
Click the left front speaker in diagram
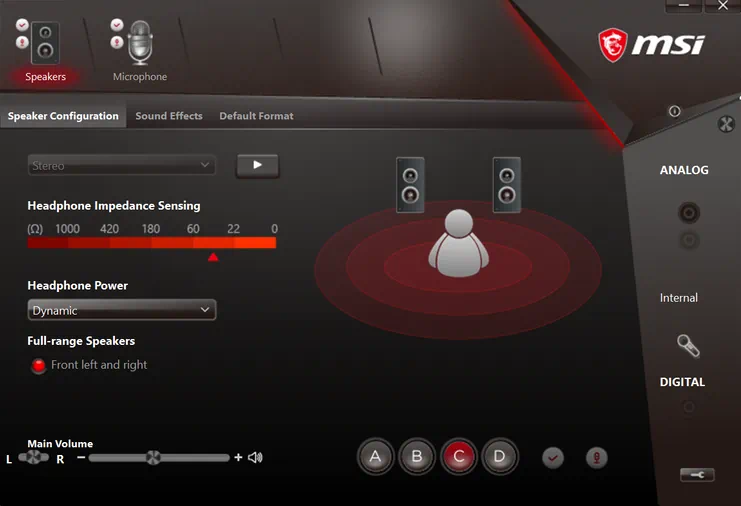410,185
